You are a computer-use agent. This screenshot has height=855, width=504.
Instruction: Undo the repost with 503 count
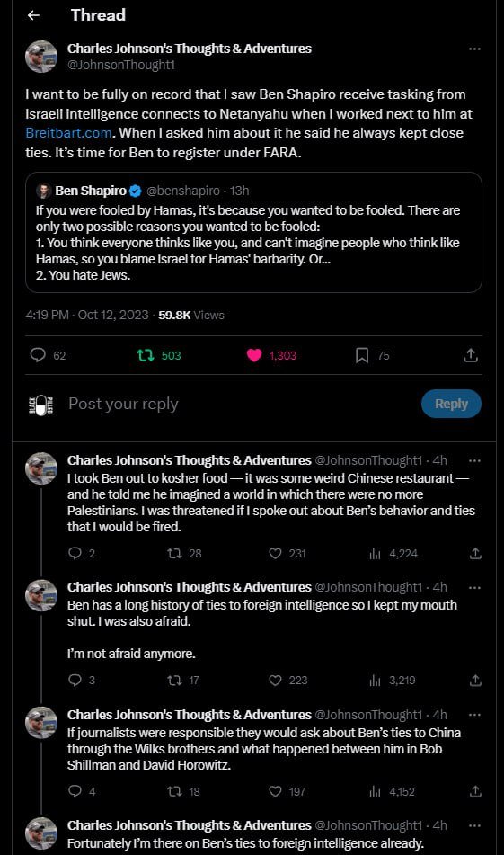click(x=146, y=355)
